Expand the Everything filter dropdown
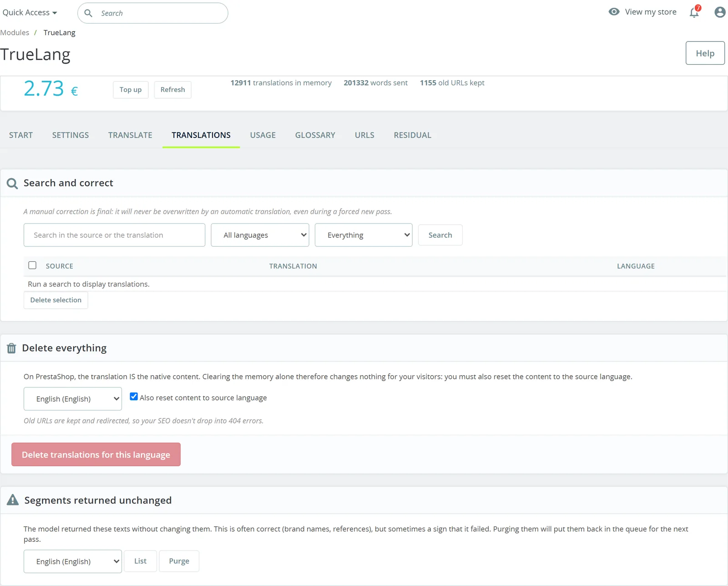 pyautogui.click(x=364, y=235)
